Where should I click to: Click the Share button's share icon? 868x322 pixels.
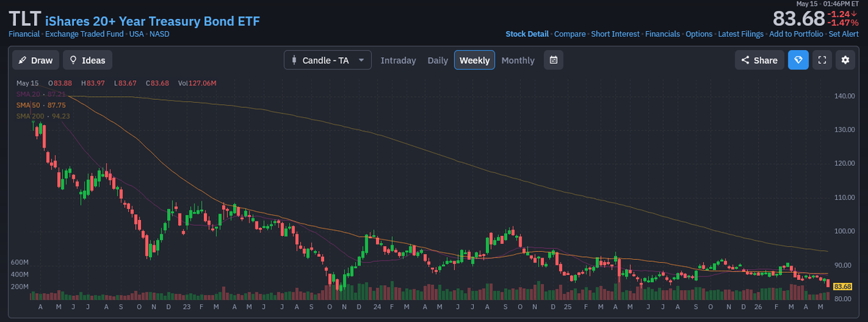[x=744, y=61]
